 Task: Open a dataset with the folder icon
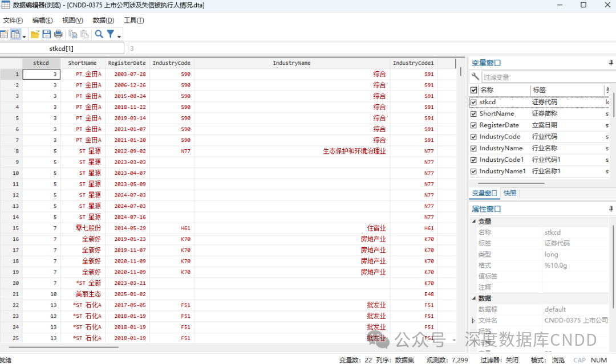35,34
